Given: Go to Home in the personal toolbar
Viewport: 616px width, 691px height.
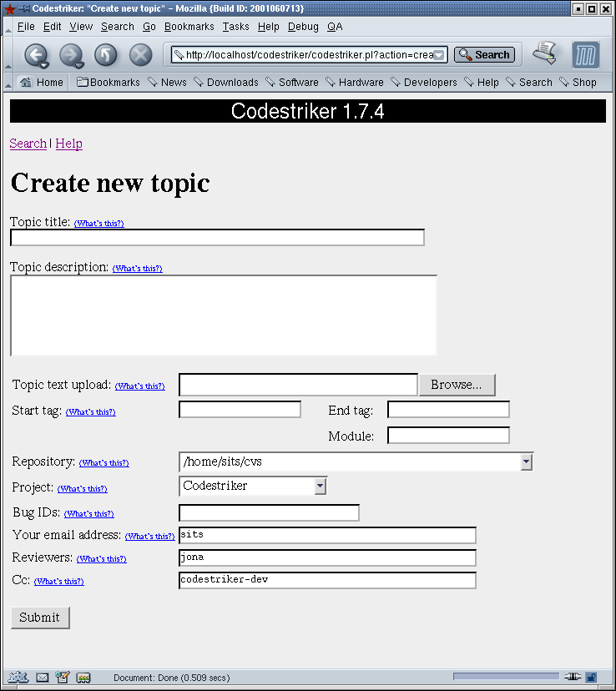Looking at the screenshot, I should coord(42,82).
